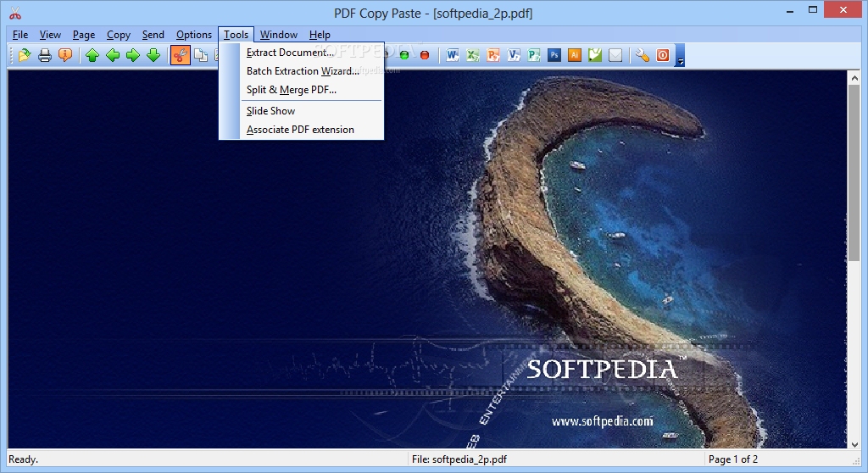Send to Excel using the X icon
The image size is (868, 473).
[473, 55]
